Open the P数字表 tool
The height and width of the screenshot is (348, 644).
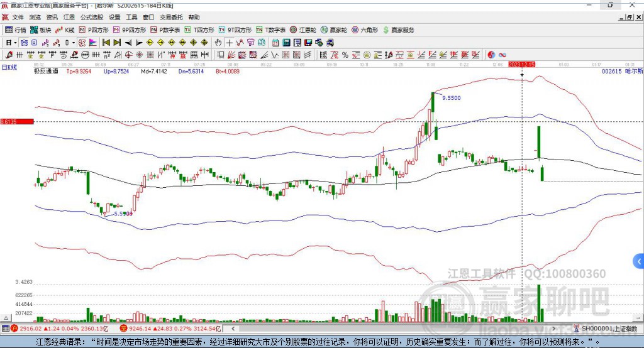click(x=165, y=30)
